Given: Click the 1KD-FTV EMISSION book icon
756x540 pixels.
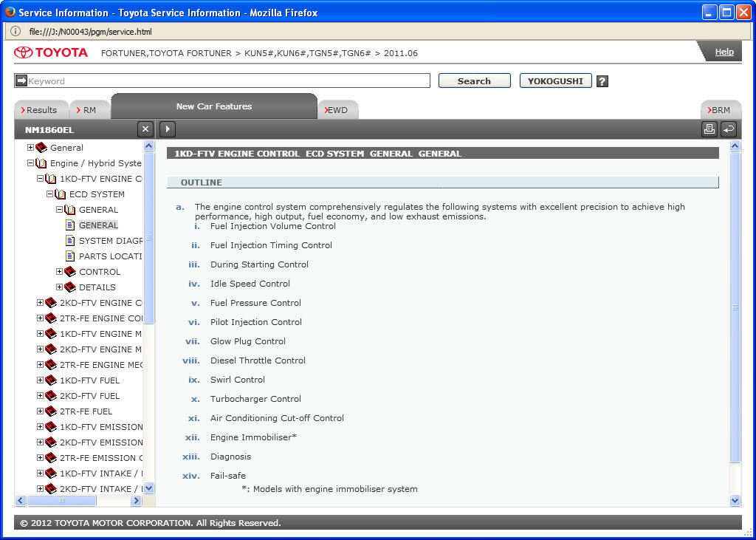Looking at the screenshot, I should tap(51, 426).
